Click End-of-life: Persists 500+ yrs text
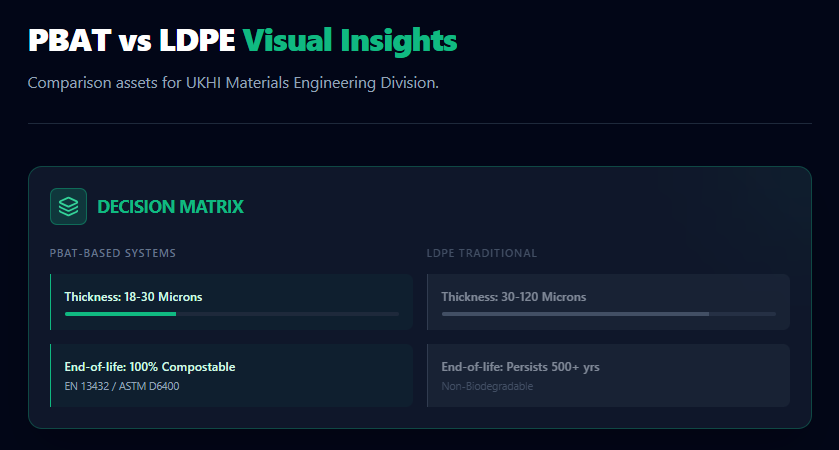Image resolution: width=839 pixels, height=450 pixels. [520, 367]
